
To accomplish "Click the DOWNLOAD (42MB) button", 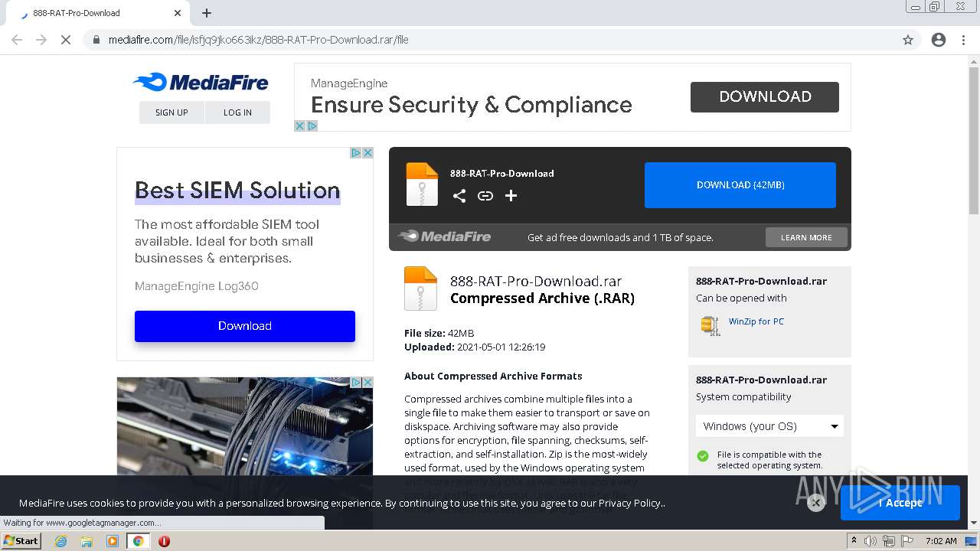I will [x=740, y=185].
